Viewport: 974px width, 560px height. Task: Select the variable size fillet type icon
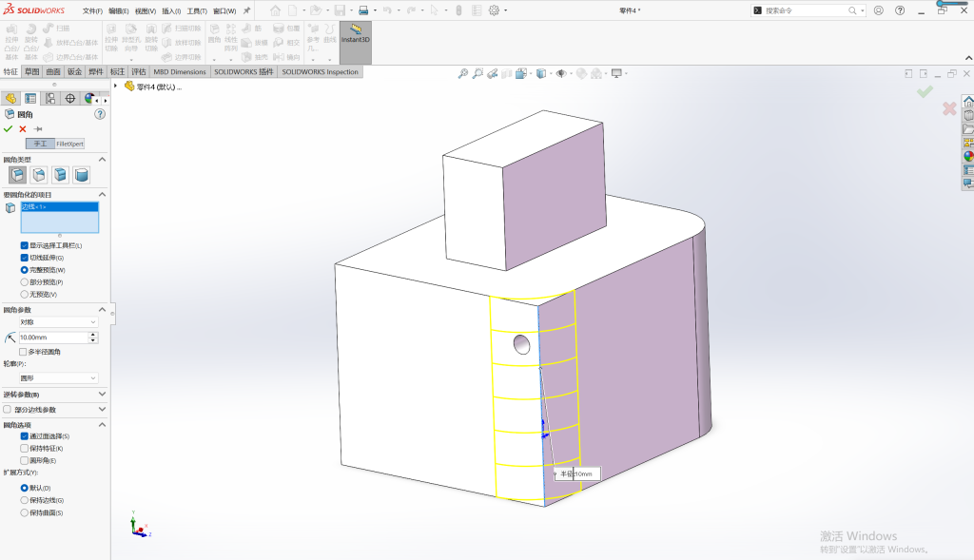[x=38, y=175]
